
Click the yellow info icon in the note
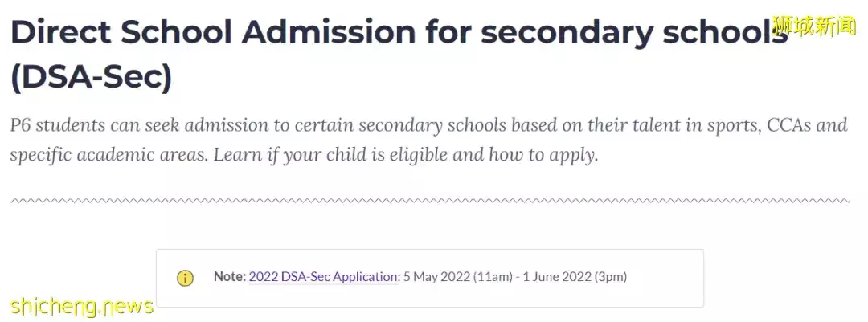click(185, 278)
